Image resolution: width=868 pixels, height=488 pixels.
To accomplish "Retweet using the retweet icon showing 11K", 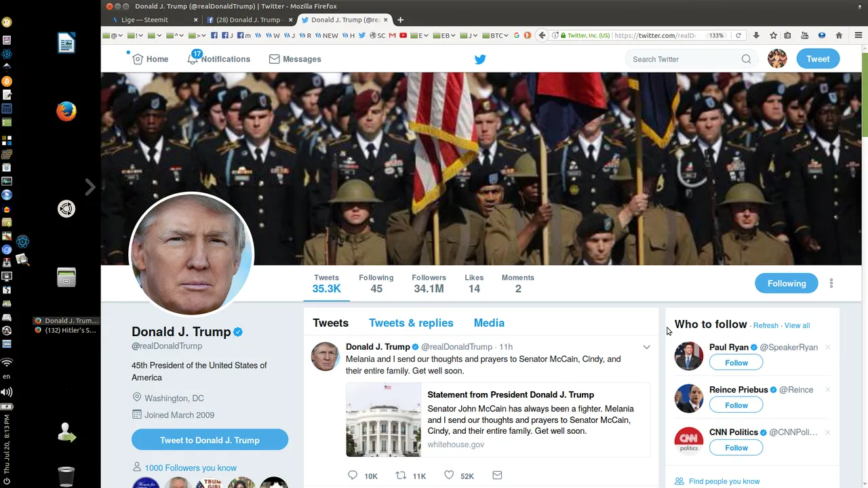I will click(x=401, y=476).
